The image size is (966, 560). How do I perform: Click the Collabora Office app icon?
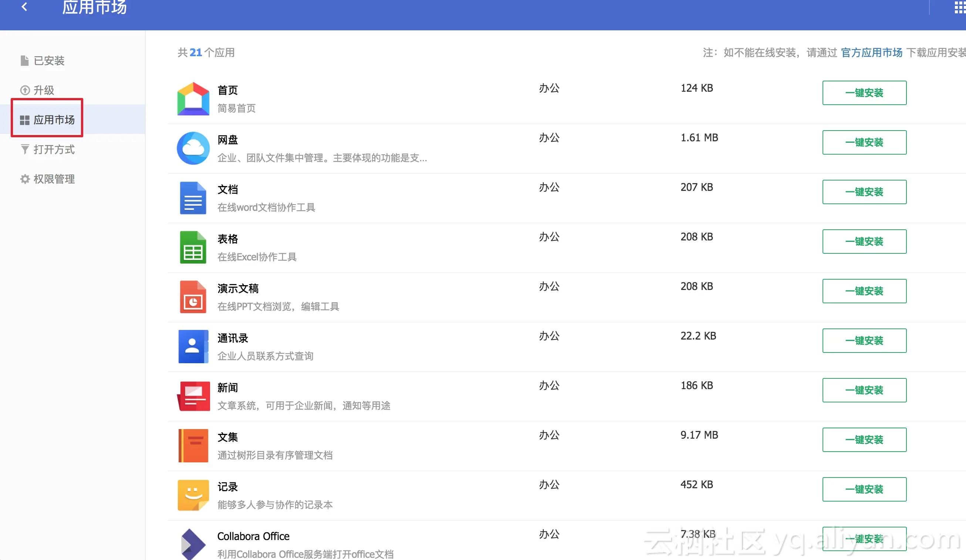click(193, 544)
